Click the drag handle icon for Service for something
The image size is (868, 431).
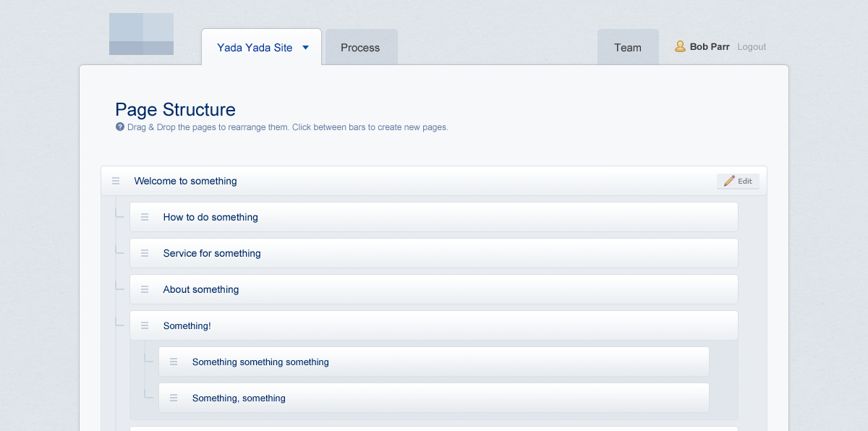145,253
